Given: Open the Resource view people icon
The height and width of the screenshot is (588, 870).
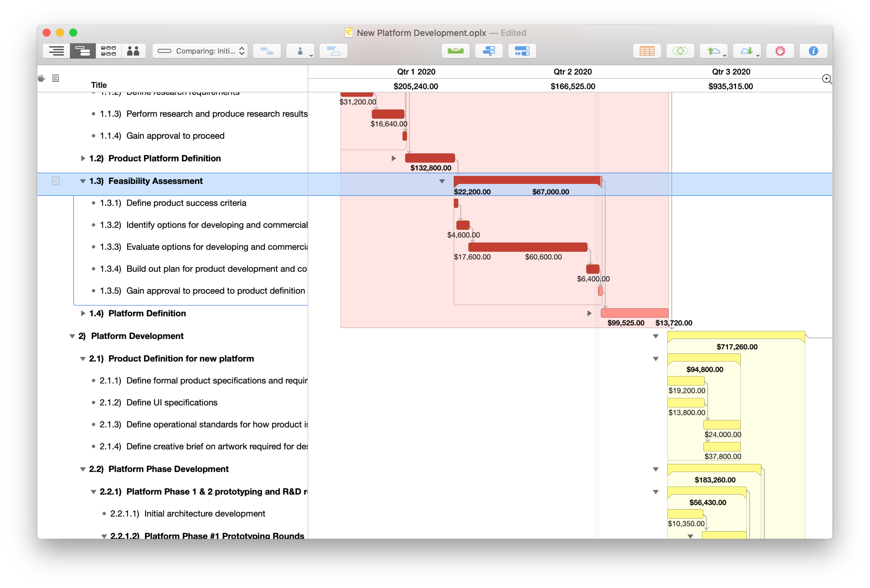Looking at the screenshot, I should click(133, 51).
